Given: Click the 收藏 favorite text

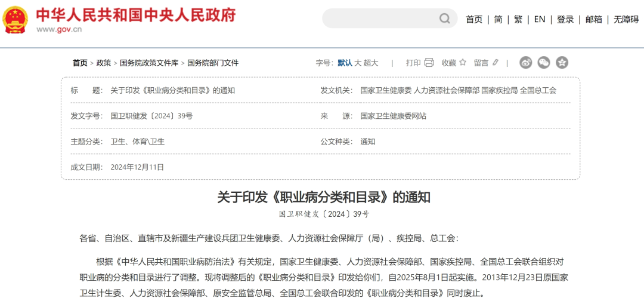Looking at the screenshot, I should click(x=449, y=63).
